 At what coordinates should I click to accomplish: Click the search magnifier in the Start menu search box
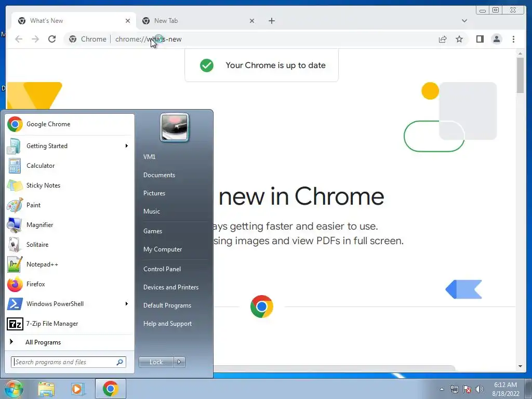click(120, 362)
